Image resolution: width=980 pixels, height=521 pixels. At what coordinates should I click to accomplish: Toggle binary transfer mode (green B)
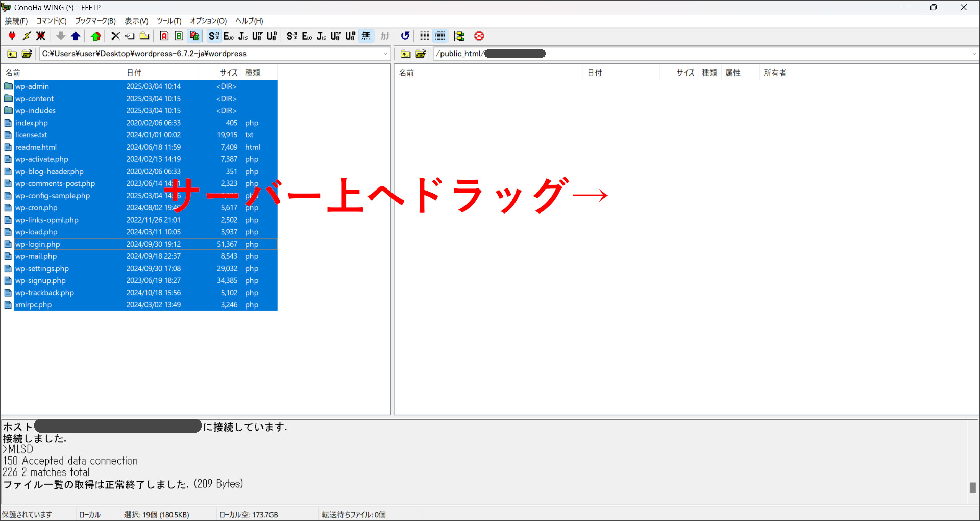coord(179,36)
